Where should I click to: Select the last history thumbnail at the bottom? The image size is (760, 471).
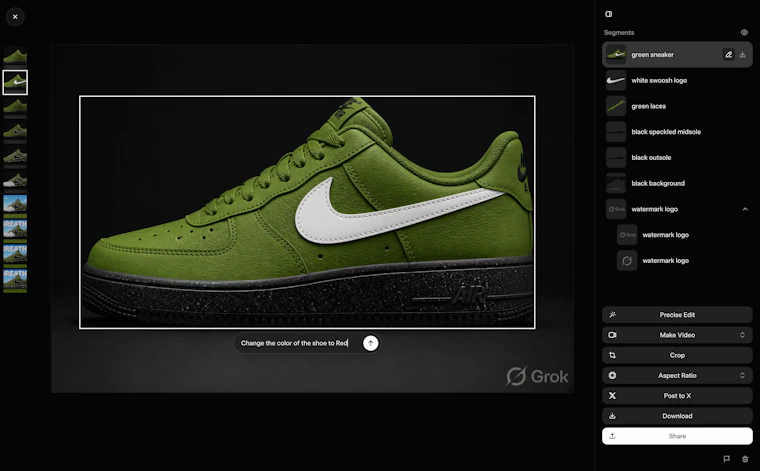(x=15, y=281)
